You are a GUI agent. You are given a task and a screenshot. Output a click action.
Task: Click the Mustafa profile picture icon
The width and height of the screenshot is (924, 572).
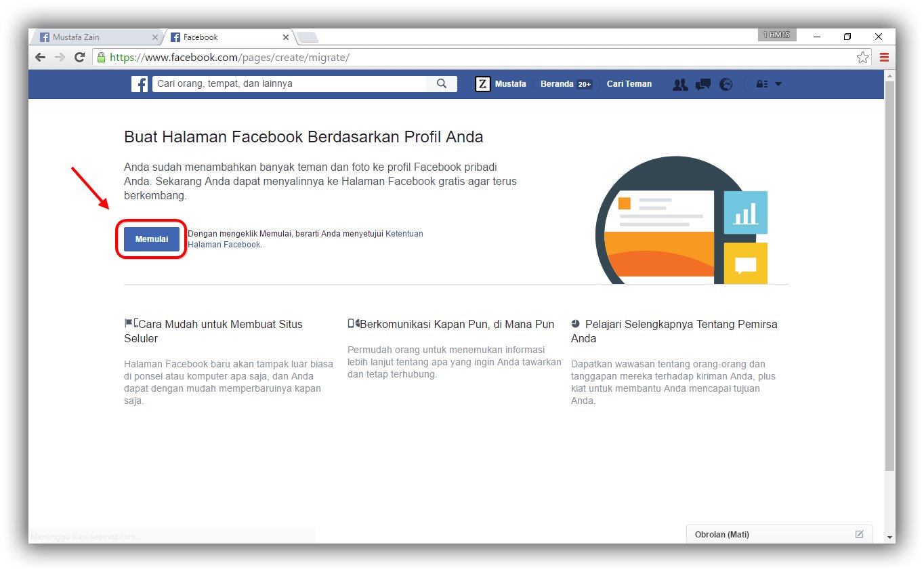click(483, 84)
